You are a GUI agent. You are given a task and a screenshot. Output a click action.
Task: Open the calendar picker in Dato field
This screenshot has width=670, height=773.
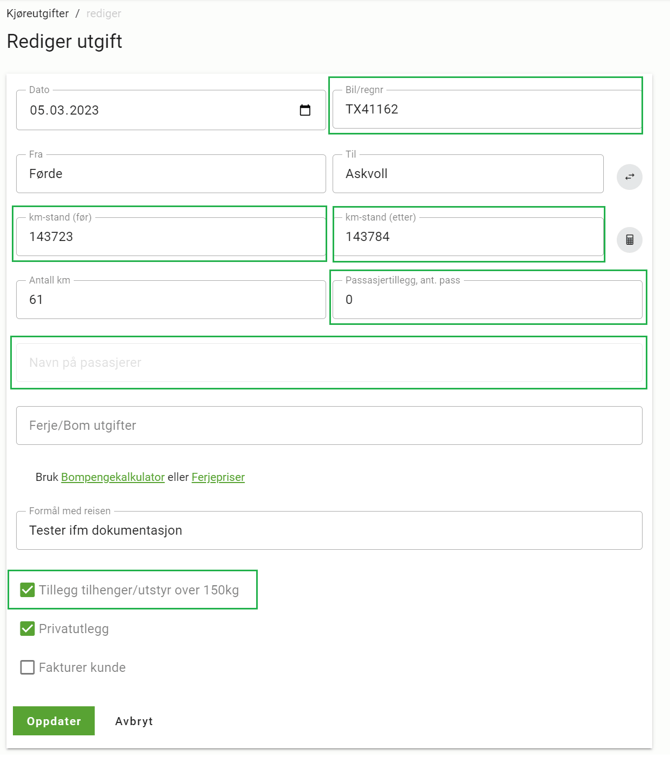coord(305,110)
